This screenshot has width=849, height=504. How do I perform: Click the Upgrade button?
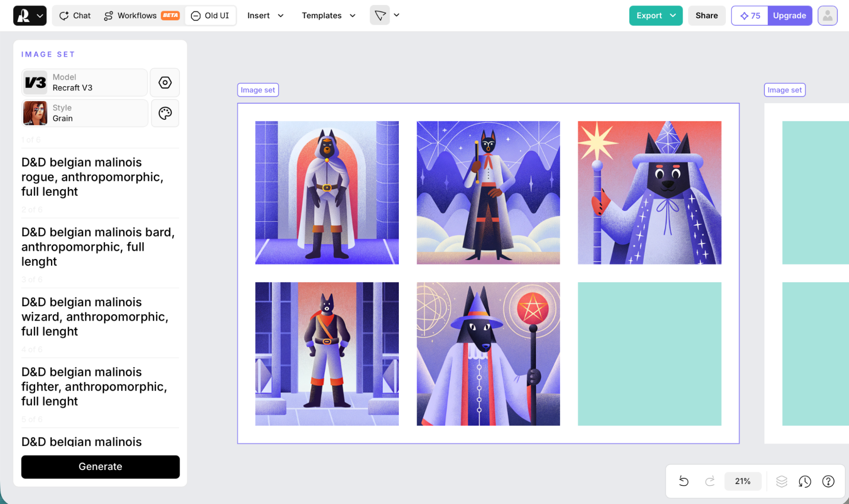point(790,15)
